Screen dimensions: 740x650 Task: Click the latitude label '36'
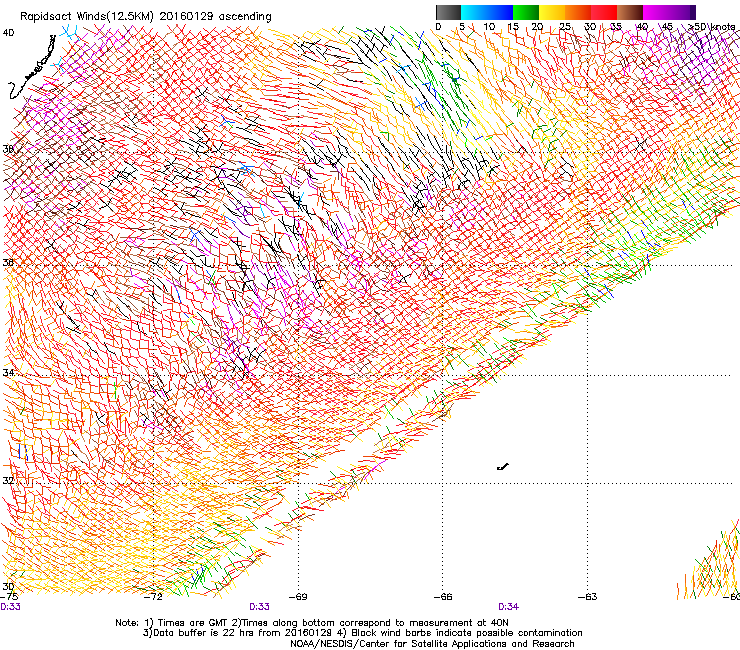(x=8, y=262)
